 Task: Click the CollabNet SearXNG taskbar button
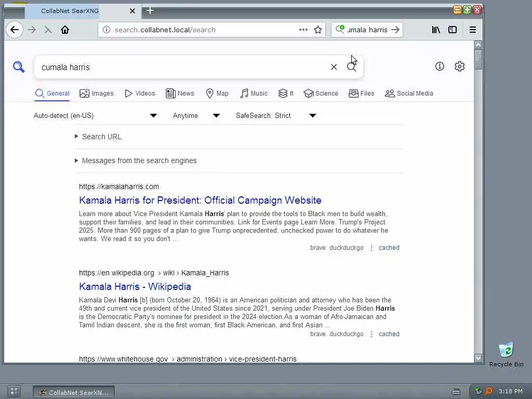point(74,392)
